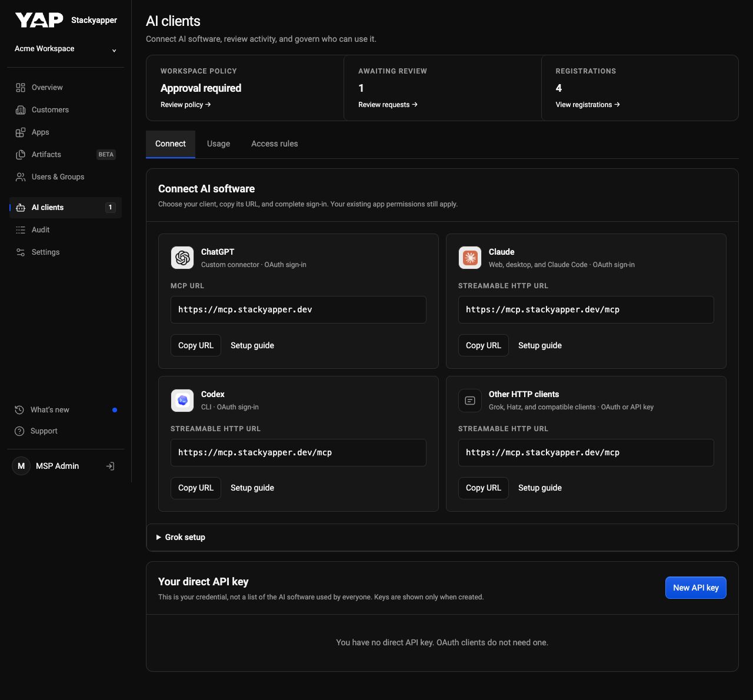Click the What's new clock icon
This screenshot has width=753, height=700.
coord(19,410)
